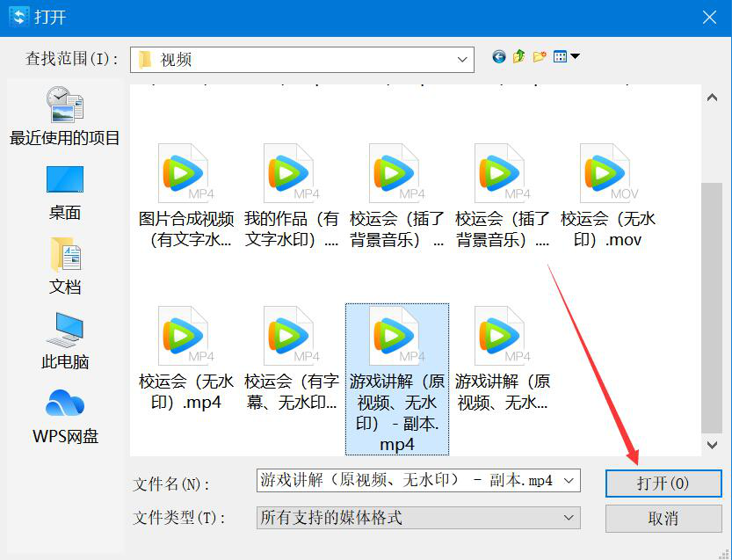This screenshot has height=560, width=732.
Task: Click the 打开(O) button
Action: [x=663, y=484]
